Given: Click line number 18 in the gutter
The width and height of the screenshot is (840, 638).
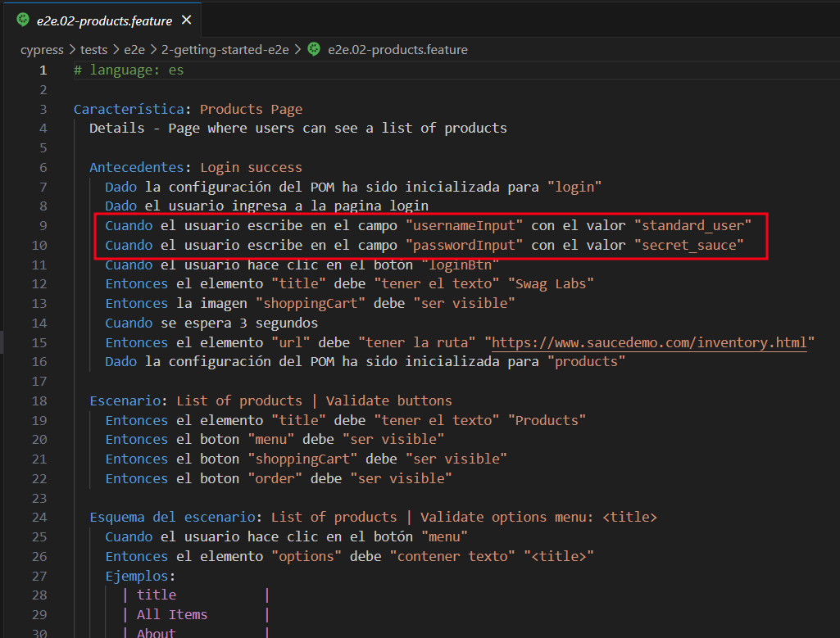Looking at the screenshot, I should pos(39,400).
